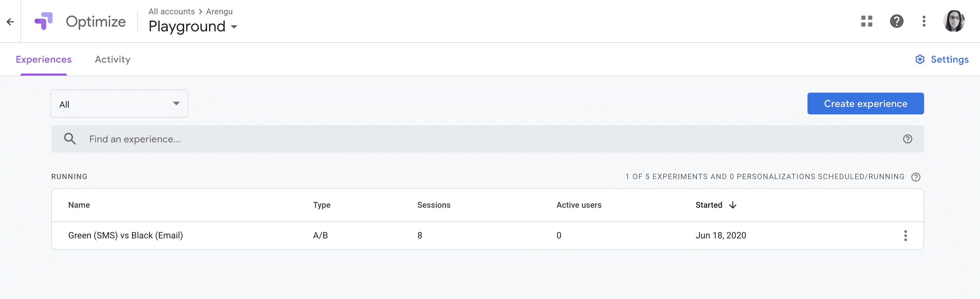Image resolution: width=980 pixels, height=299 pixels.
Task: Switch to the Activity tab
Action: click(112, 60)
